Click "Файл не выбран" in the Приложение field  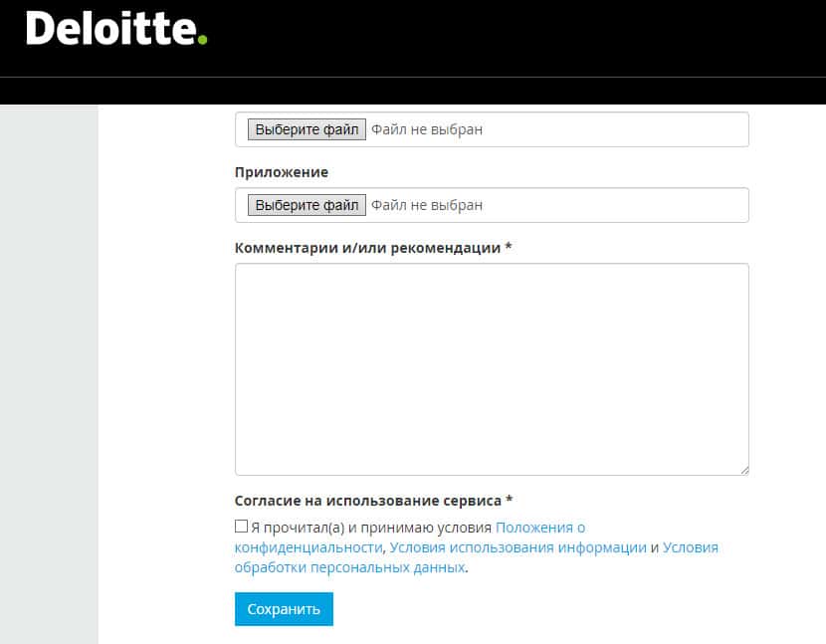pos(427,205)
